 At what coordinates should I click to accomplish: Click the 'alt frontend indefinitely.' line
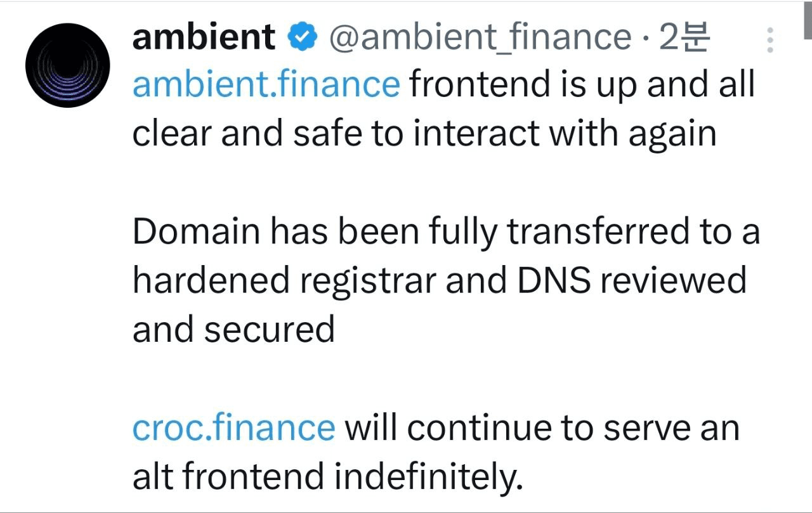pos(327,477)
